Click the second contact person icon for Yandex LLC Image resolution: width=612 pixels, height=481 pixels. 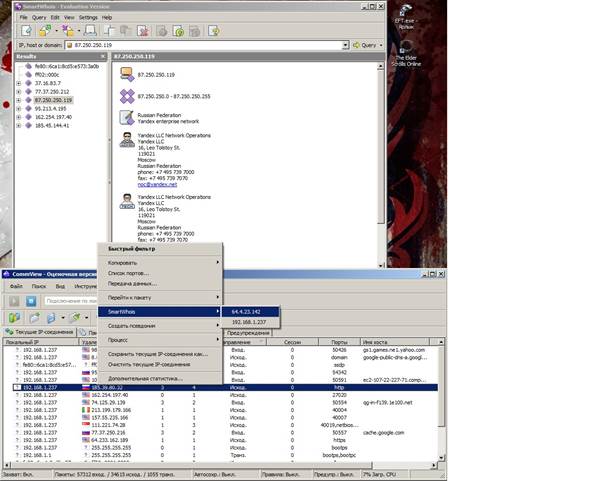click(x=127, y=201)
